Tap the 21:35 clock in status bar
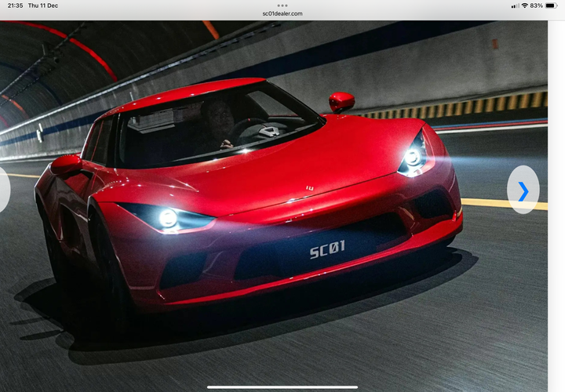565x392 pixels. (15, 5)
